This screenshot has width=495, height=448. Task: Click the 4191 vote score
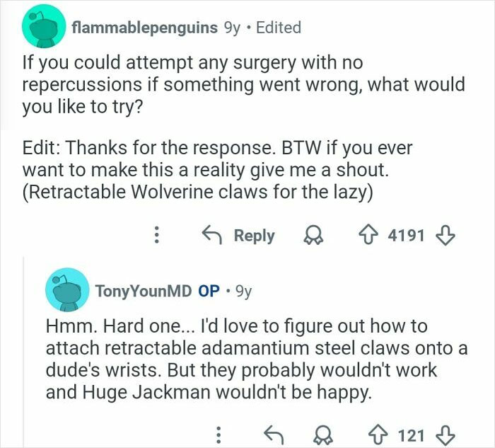point(406,235)
